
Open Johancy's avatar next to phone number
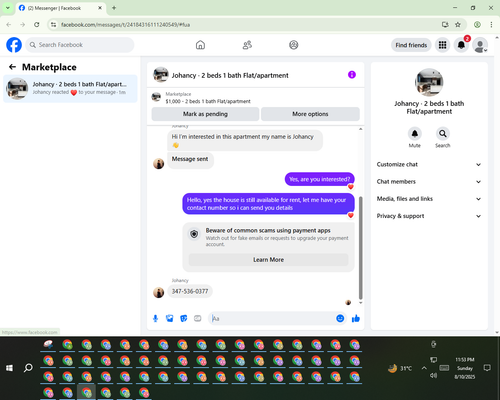[159, 292]
